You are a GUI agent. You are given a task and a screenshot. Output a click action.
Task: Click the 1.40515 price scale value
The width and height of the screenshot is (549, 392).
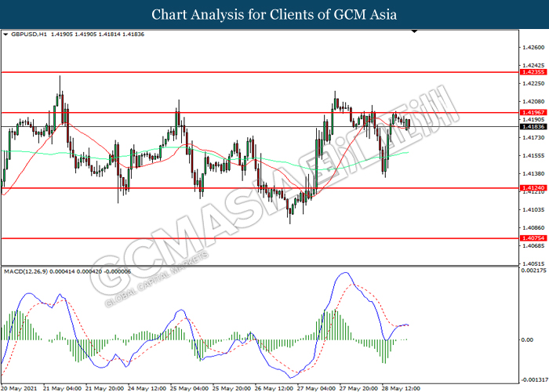pyautogui.click(x=533, y=264)
